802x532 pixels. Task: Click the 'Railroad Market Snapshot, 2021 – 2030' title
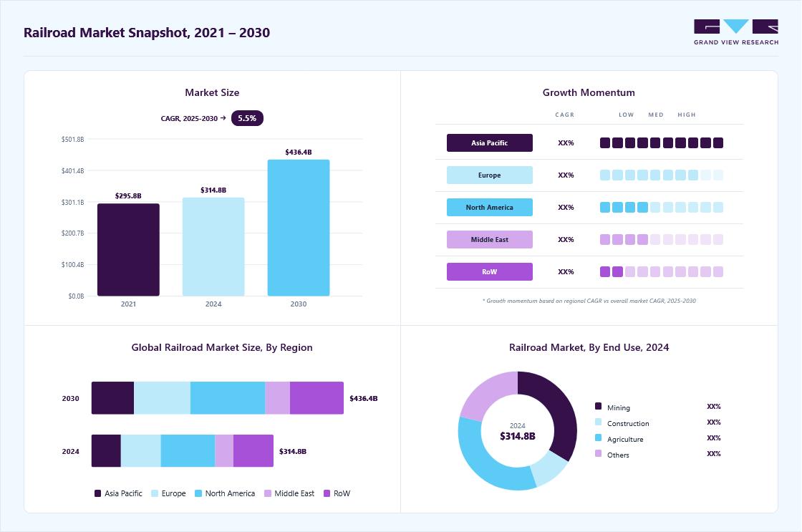pyautogui.click(x=147, y=33)
